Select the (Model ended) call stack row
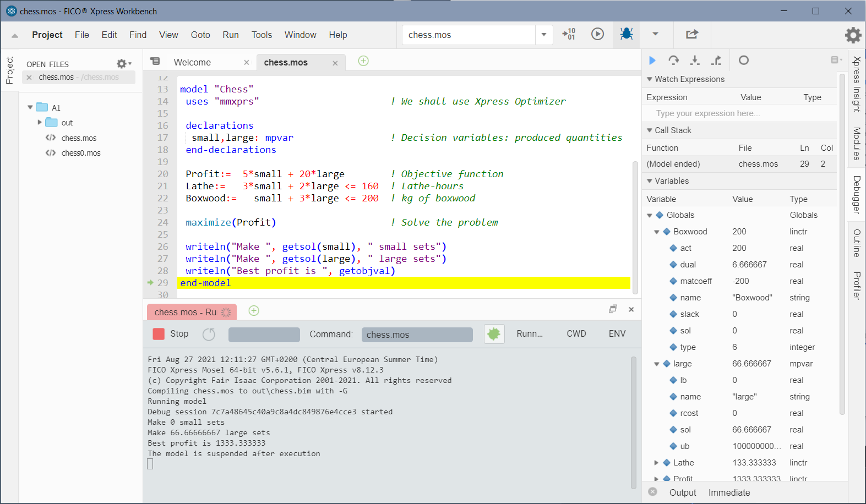Viewport: 866px width, 504px height. click(x=739, y=164)
